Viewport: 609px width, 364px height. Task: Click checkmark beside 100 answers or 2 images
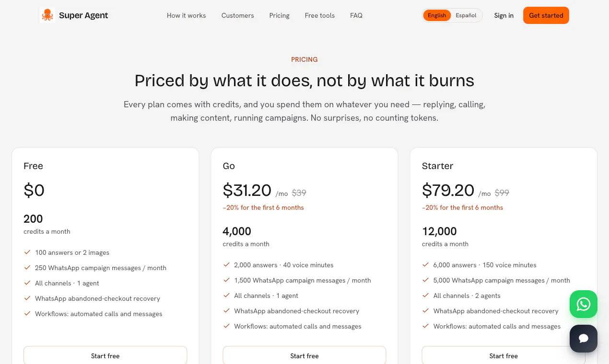point(27,252)
